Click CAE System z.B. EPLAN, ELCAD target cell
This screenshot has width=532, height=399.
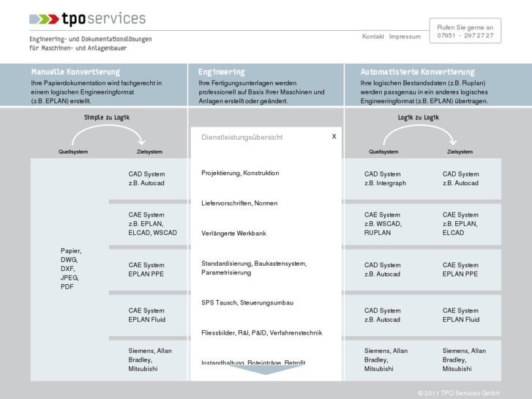(x=460, y=224)
